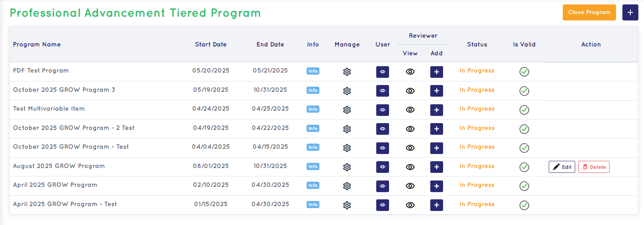Click end date 04/22/2025

pyautogui.click(x=270, y=128)
